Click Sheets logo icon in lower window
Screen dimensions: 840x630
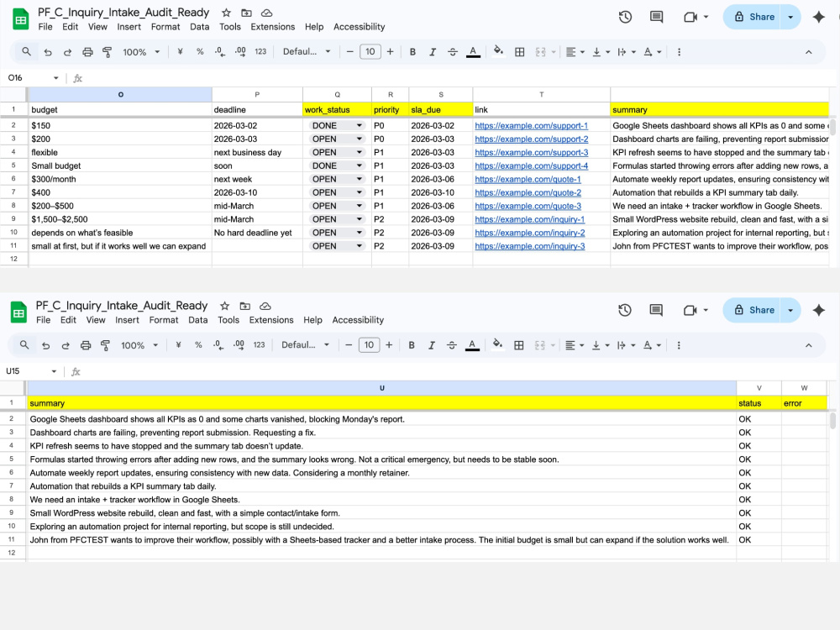point(18,312)
